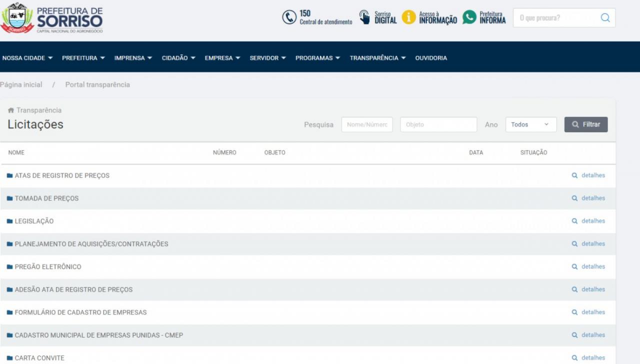Open the Legislação folder row
This screenshot has width=640, height=364.
pos(34,221)
